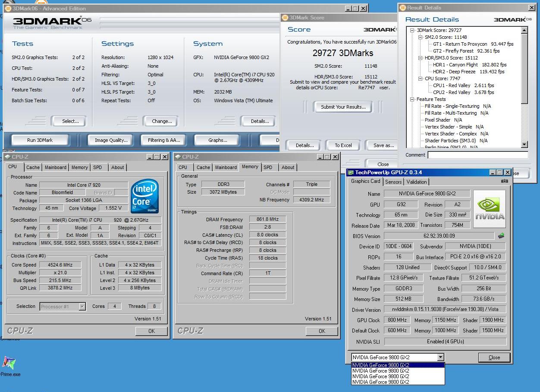The image size is (540, 392).
Task: Click OK in the CPU-Z processor window
Action: tap(151, 331)
